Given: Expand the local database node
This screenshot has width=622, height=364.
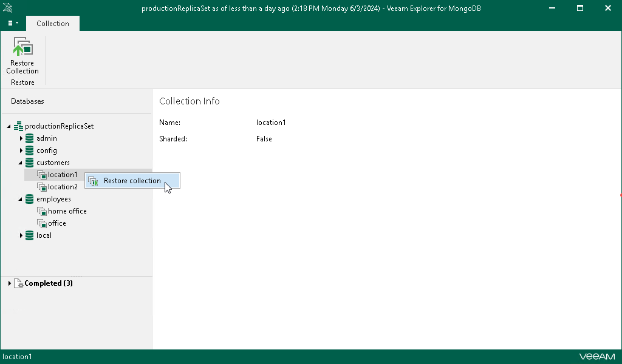Looking at the screenshot, I should point(21,235).
